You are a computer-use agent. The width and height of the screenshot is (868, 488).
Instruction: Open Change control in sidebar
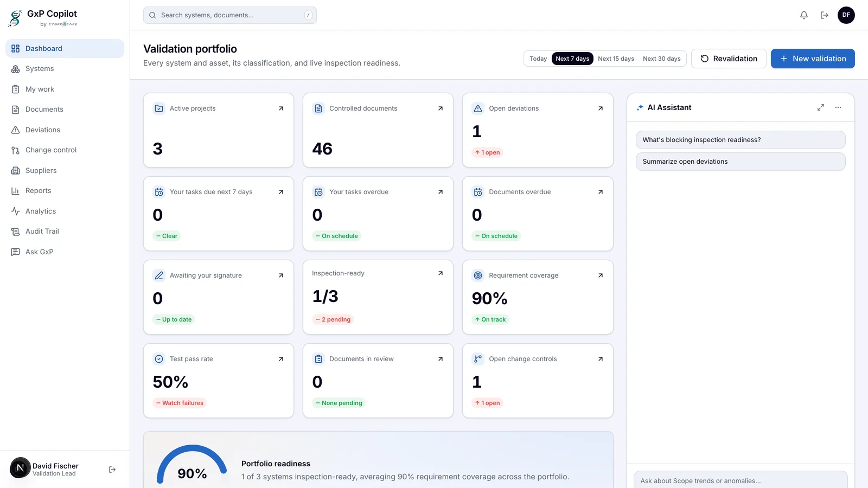tap(65, 150)
